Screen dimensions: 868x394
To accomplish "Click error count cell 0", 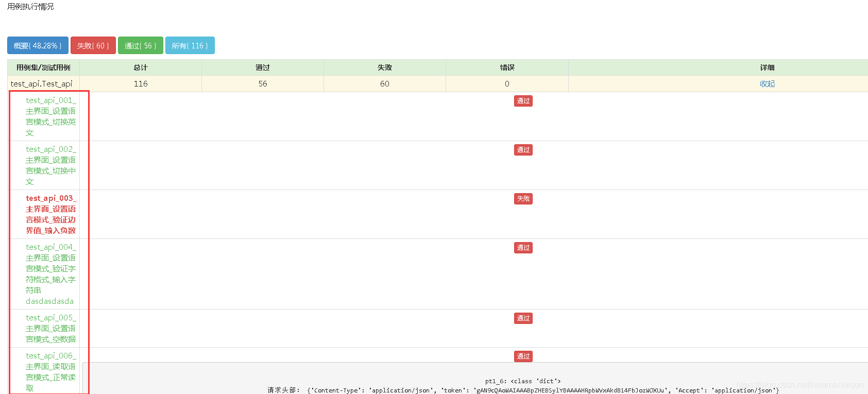I will coord(507,84).
